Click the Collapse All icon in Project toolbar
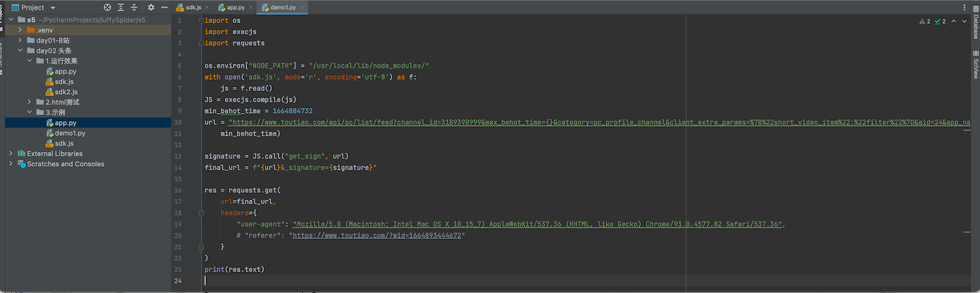Viewport: 980px width, 293px height. pos(134,7)
